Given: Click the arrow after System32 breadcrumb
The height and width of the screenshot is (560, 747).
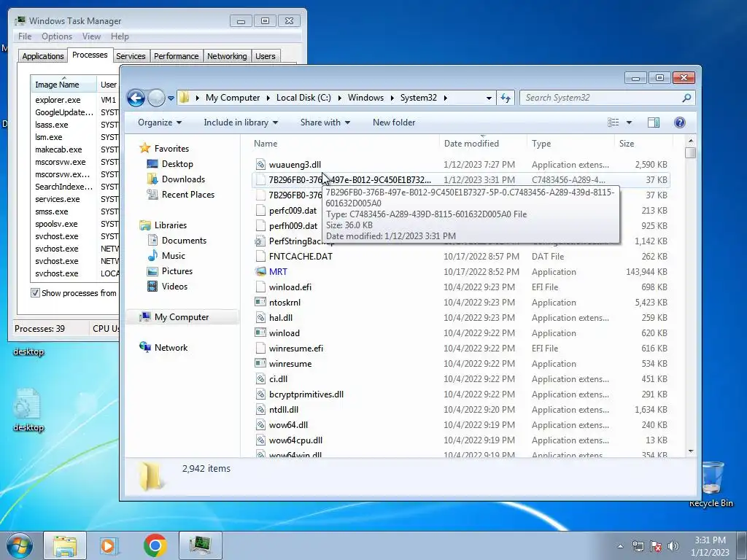Looking at the screenshot, I should point(446,98).
